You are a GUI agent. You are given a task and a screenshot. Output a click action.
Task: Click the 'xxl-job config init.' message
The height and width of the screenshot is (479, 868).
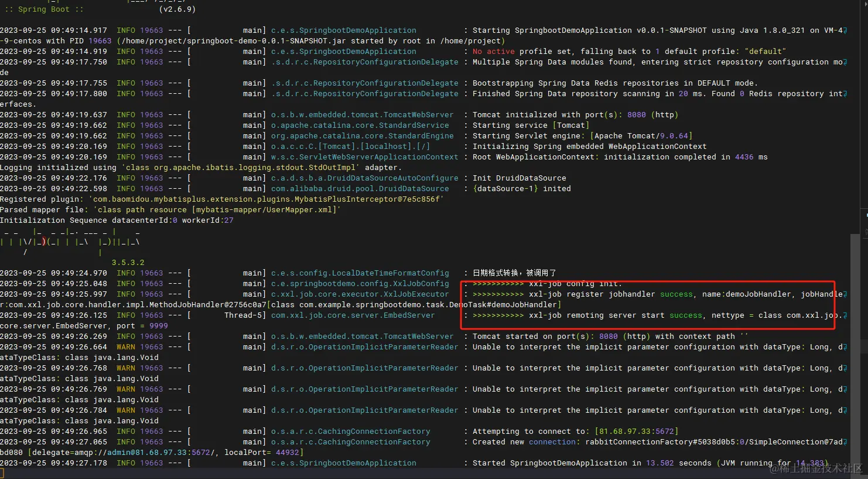click(548, 284)
